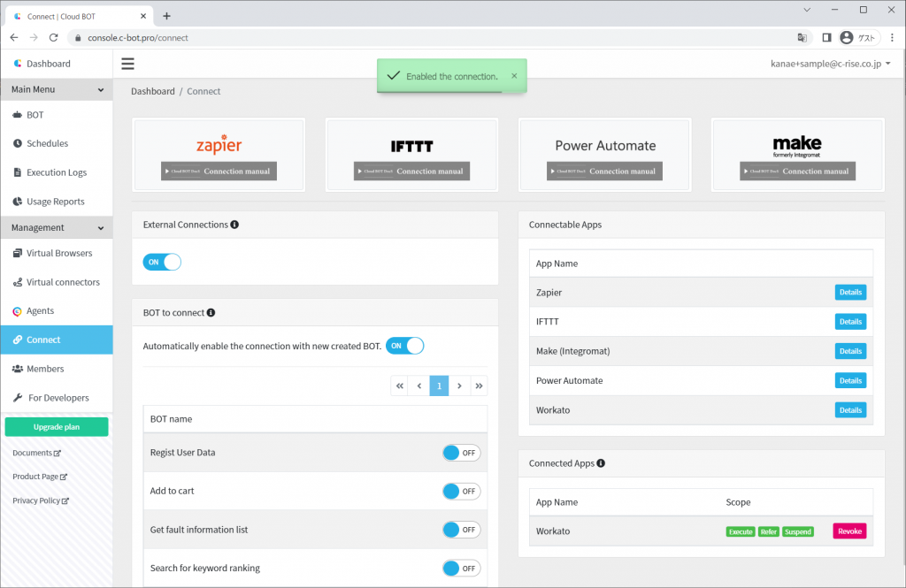Click the Connected Apps info icon
Viewport: 906px width, 588px height.
click(x=601, y=463)
